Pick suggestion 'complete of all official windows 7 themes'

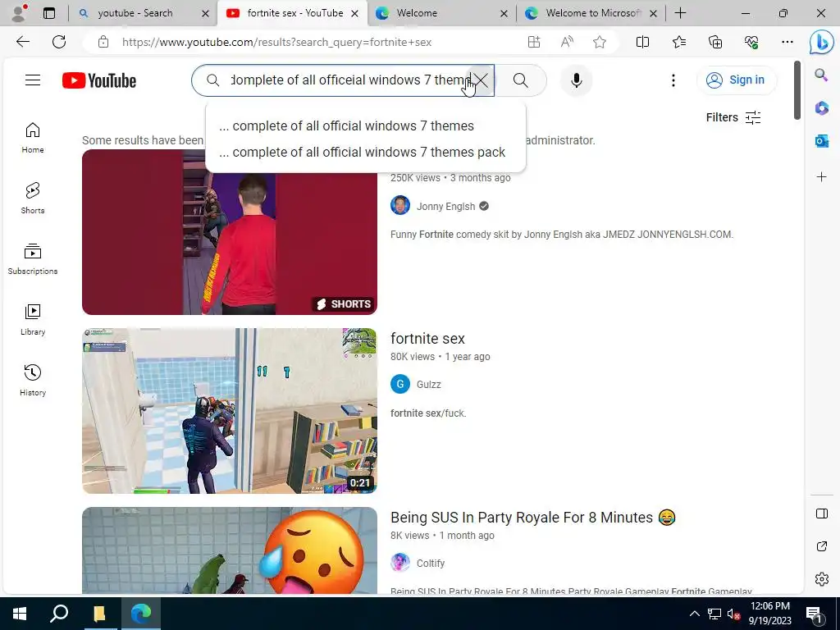click(x=365, y=126)
